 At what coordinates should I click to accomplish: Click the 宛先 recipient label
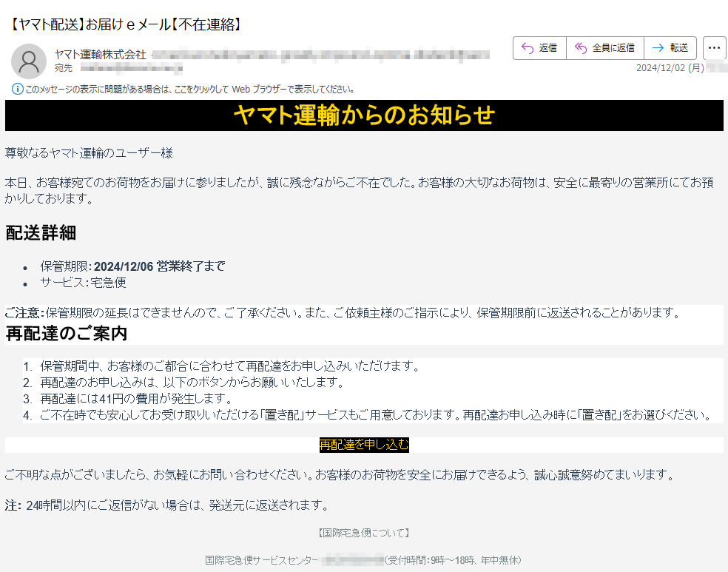(x=64, y=68)
